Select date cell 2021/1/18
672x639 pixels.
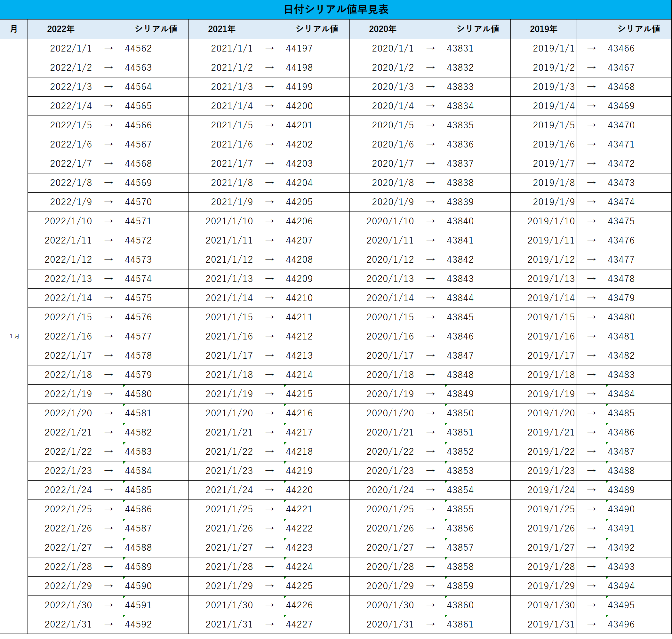coord(222,375)
